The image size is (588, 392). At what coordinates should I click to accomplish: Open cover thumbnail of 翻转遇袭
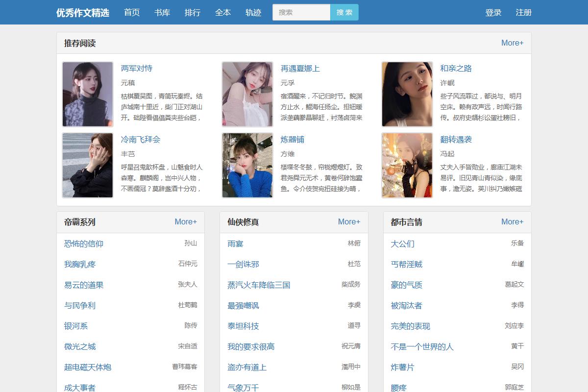[x=407, y=165]
